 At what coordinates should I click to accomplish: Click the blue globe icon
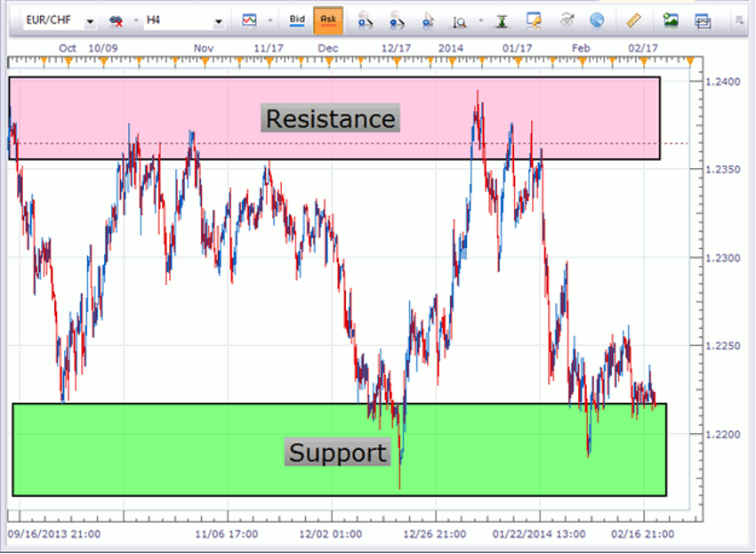click(597, 20)
